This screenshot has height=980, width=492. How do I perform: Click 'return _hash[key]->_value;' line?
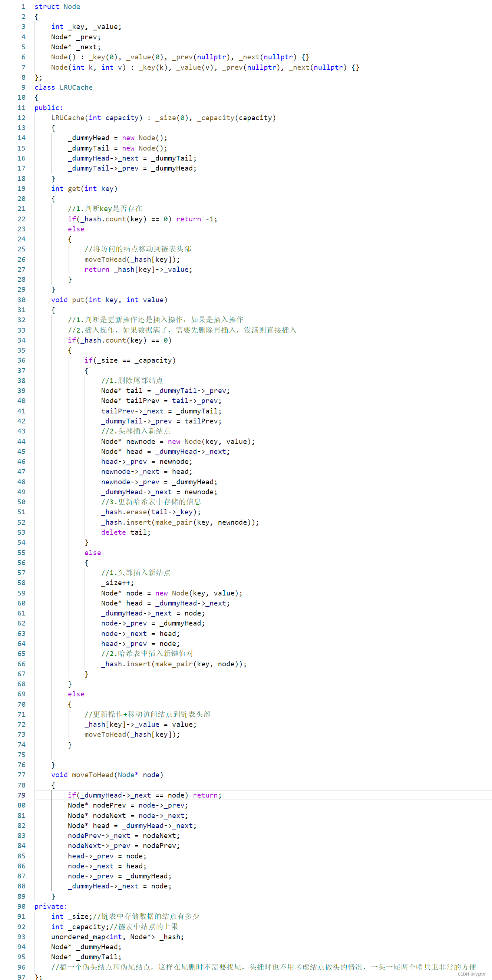tap(139, 270)
